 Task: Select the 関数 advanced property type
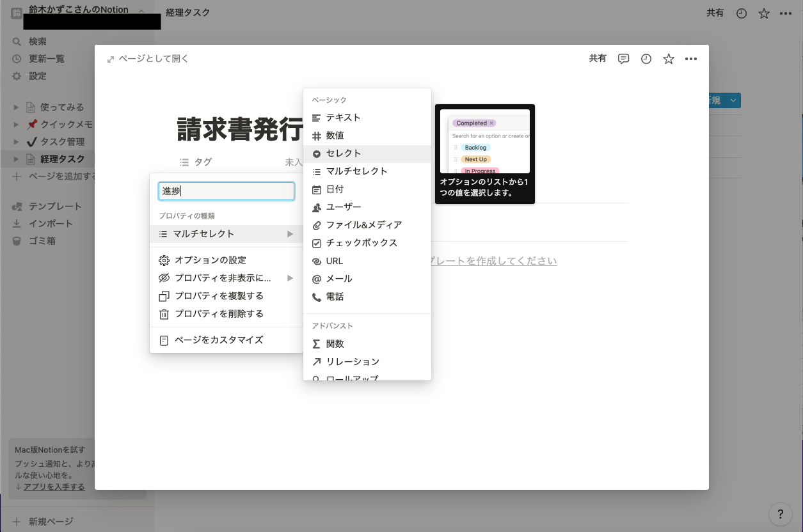(x=367, y=344)
